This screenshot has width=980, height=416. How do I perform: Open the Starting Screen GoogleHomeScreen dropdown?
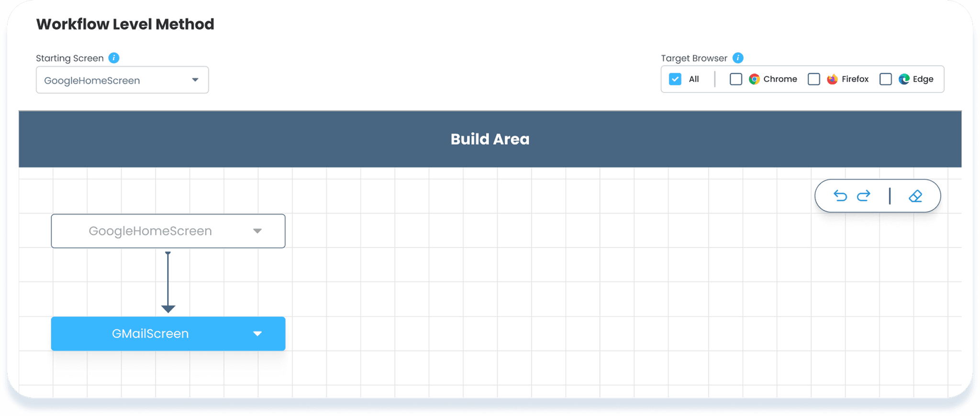pyautogui.click(x=122, y=80)
